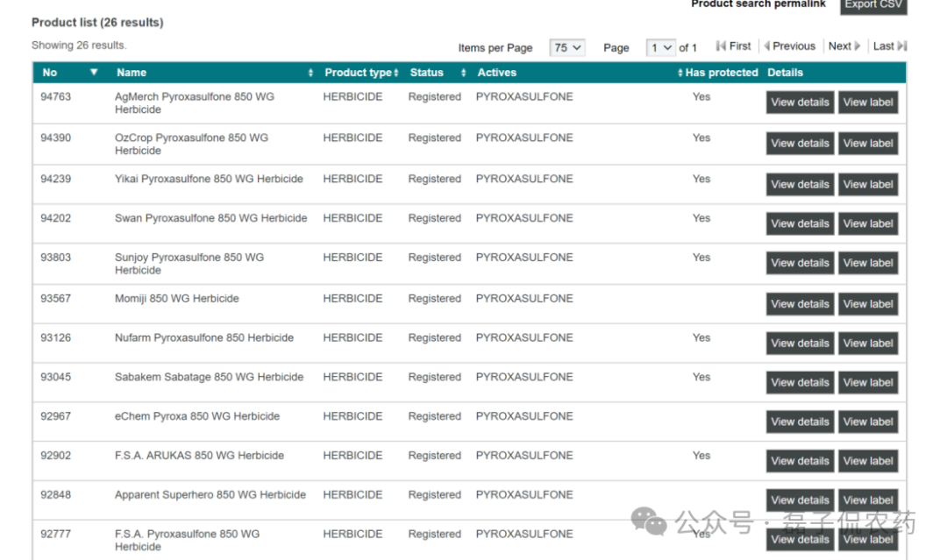947x560 pixels.
Task: Sort by Product type column arrows
Action: click(396, 73)
